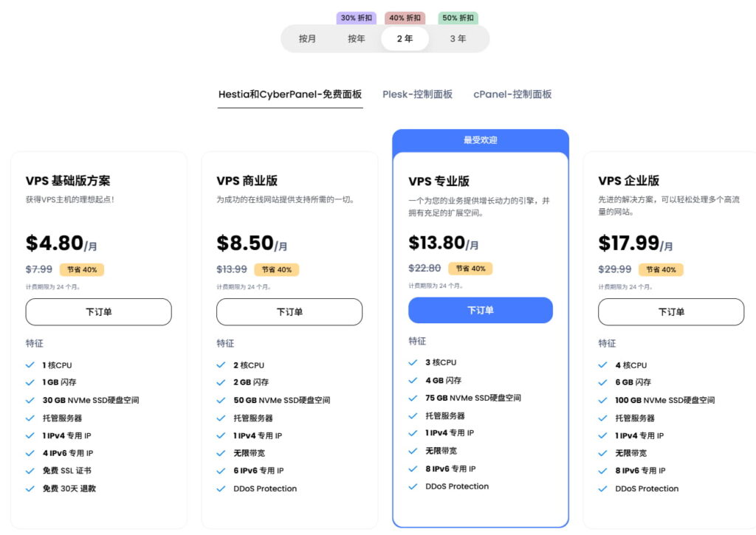Click 下订单 under VPS 基础版方案
The width and height of the screenshot is (756, 535).
click(x=98, y=311)
